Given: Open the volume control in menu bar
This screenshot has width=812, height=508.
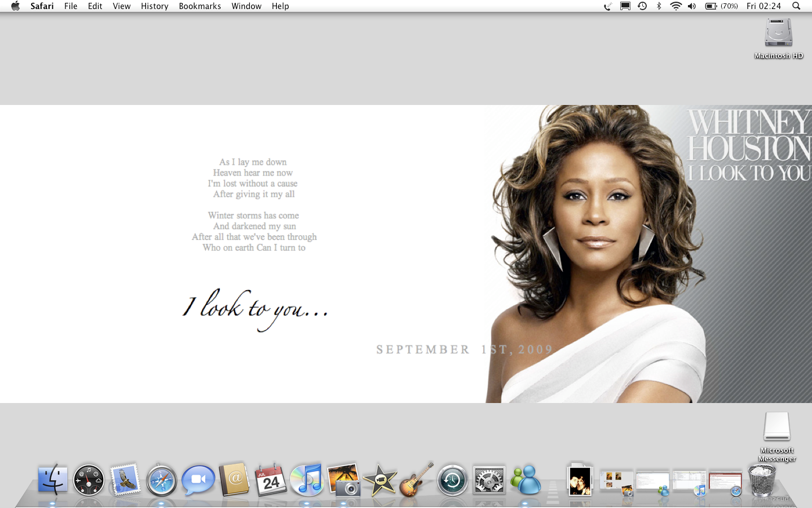Looking at the screenshot, I should [692, 6].
